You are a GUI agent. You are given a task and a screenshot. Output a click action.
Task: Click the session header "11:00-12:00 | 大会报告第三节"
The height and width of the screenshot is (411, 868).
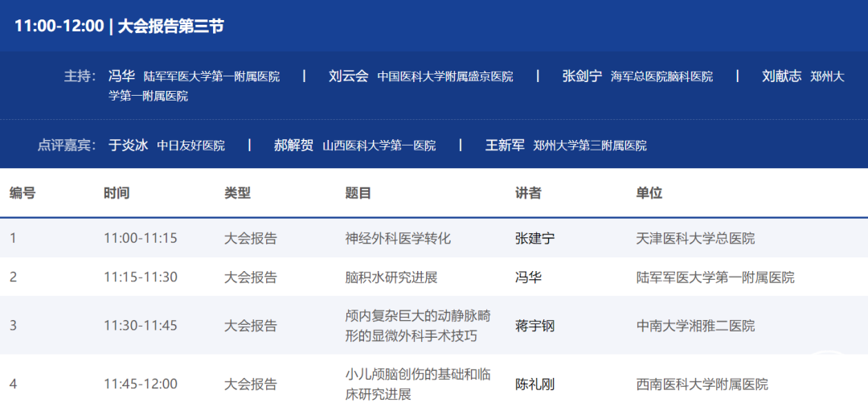[x=119, y=26]
